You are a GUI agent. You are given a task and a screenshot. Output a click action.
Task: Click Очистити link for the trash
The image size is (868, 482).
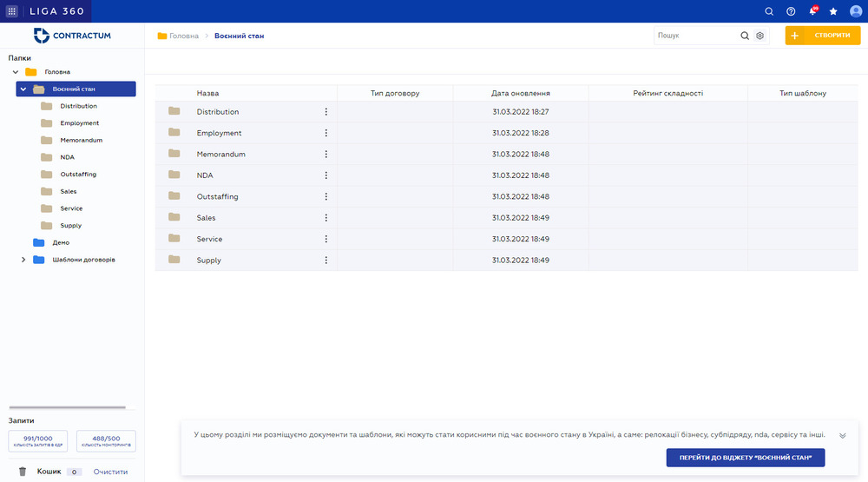110,472
